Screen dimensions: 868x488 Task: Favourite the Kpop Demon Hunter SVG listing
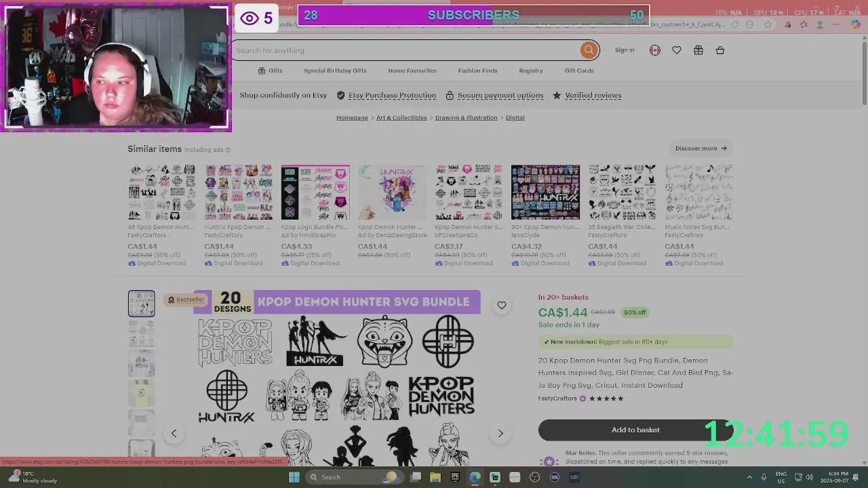point(501,306)
